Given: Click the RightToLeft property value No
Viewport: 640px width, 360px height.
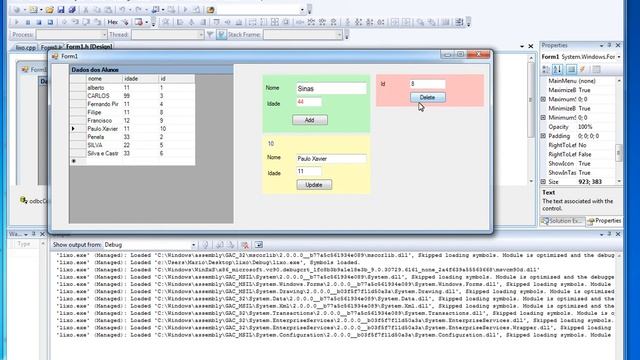Looking at the screenshot, I should click(x=582, y=145).
